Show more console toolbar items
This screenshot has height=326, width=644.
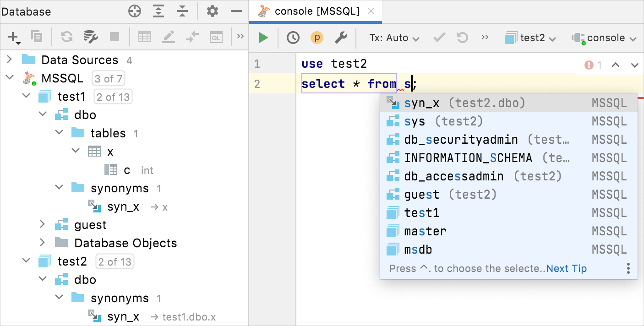[486, 38]
